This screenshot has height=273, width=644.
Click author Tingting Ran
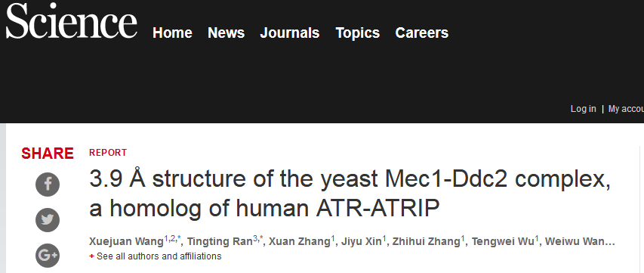pyautogui.click(x=220, y=241)
